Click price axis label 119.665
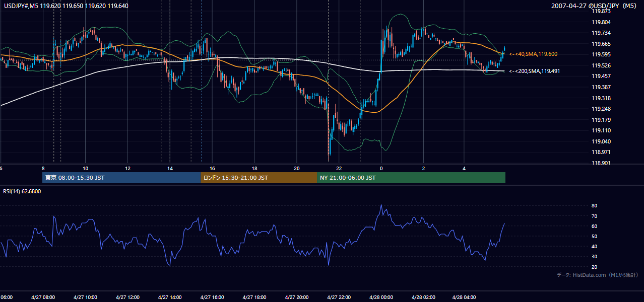Screen dimensions: 644x302 tap(601, 44)
